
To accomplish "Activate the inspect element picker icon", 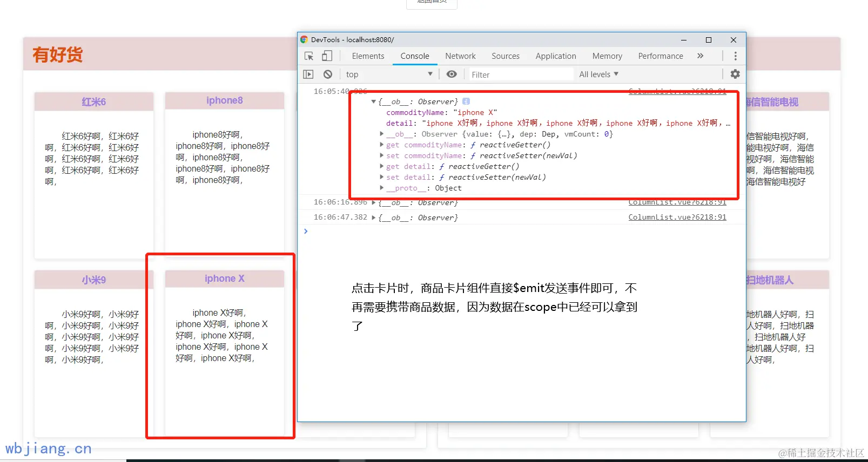I will click(x=309, y=56).
